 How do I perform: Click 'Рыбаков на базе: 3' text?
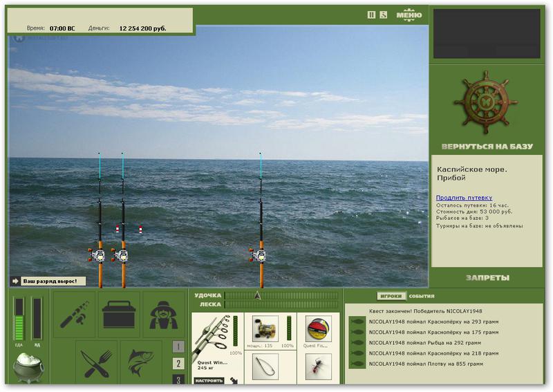coord(462,218)
